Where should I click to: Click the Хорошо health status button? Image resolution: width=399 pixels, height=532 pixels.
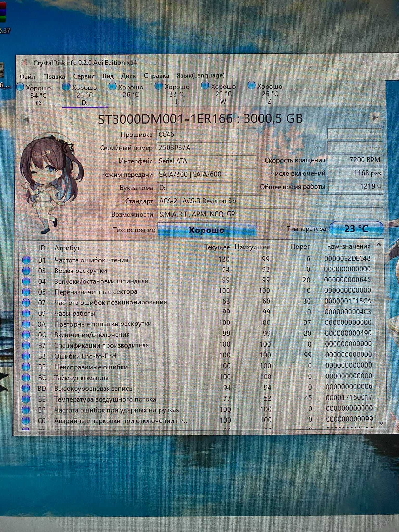(x=207, y=230)
